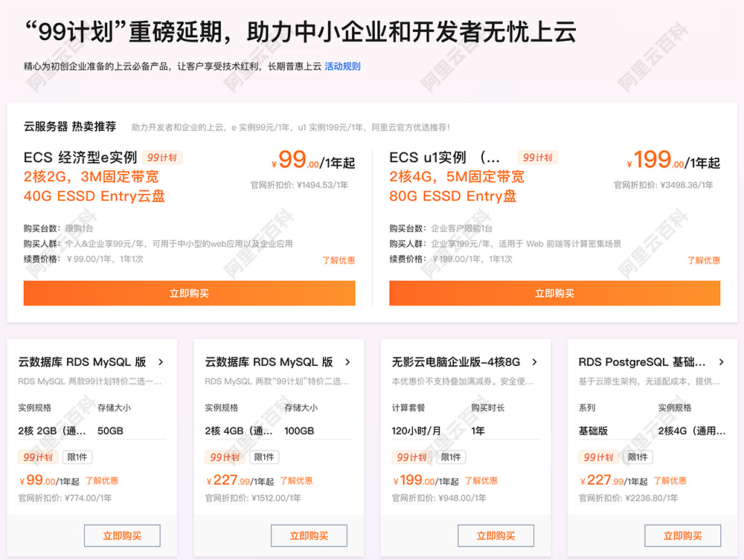Click 立即购买 for ECS 经济型e实例
The width and height of the screenshot is (744, 560).
(189, 293)
